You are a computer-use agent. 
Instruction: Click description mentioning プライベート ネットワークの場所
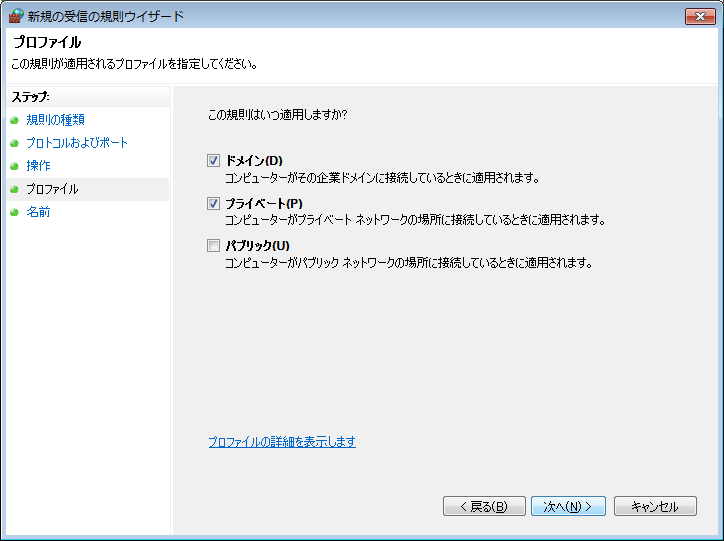416,220
